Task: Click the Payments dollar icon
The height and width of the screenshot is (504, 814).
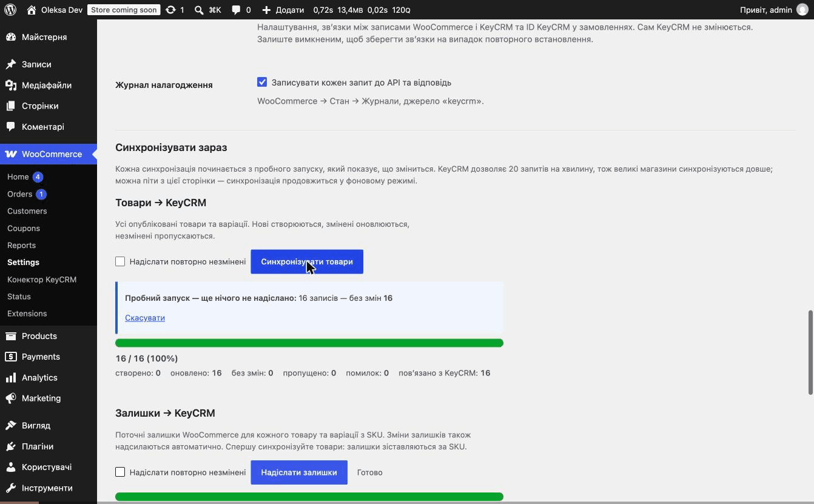Action: coord(11,357)
